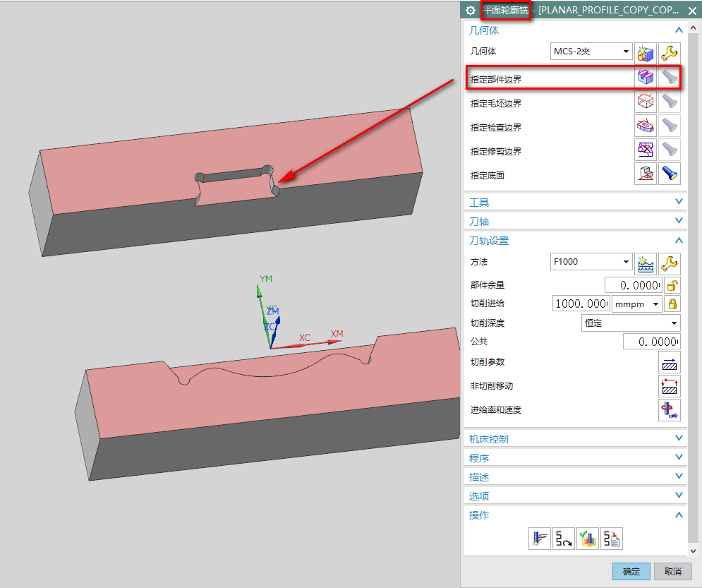Click the 确定 button
This screenshot has width=702, height=588.
[x=631, y=571]
